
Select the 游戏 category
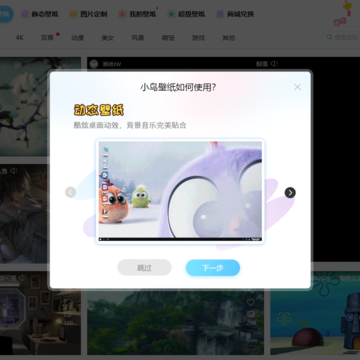[x=198, y=38]
